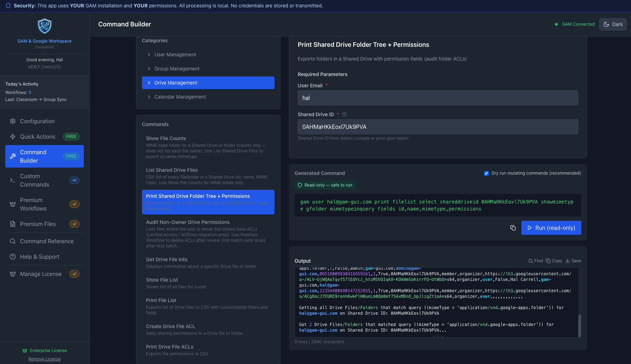The image size is (631, 364).
Task: Select Print File List command
Action: tap(208, 306)
